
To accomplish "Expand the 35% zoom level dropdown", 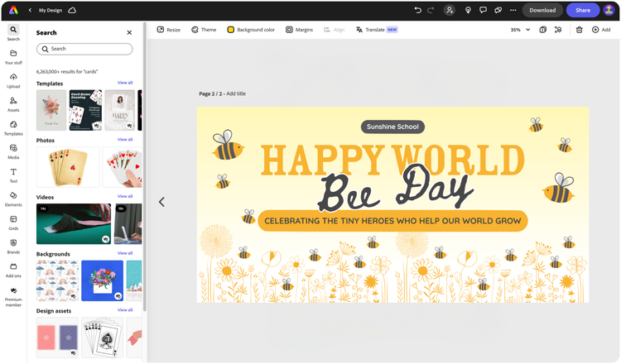I will tap(520, 30).
